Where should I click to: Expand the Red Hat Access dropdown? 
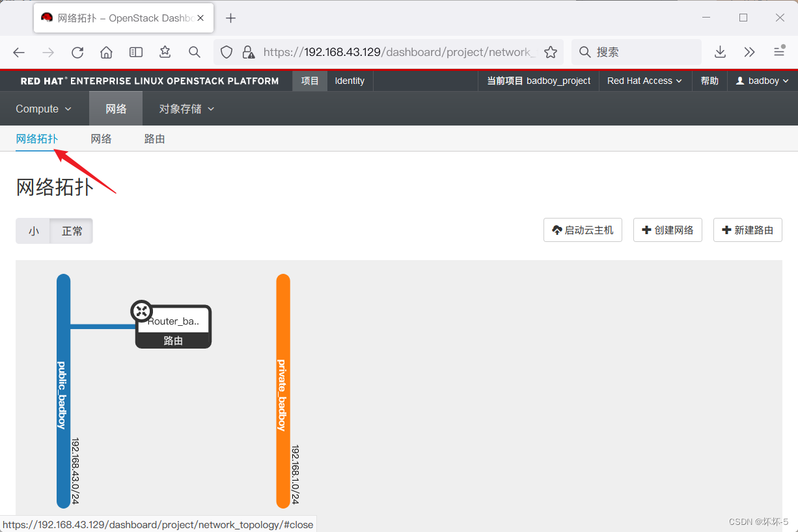click(x=644, y=81)
